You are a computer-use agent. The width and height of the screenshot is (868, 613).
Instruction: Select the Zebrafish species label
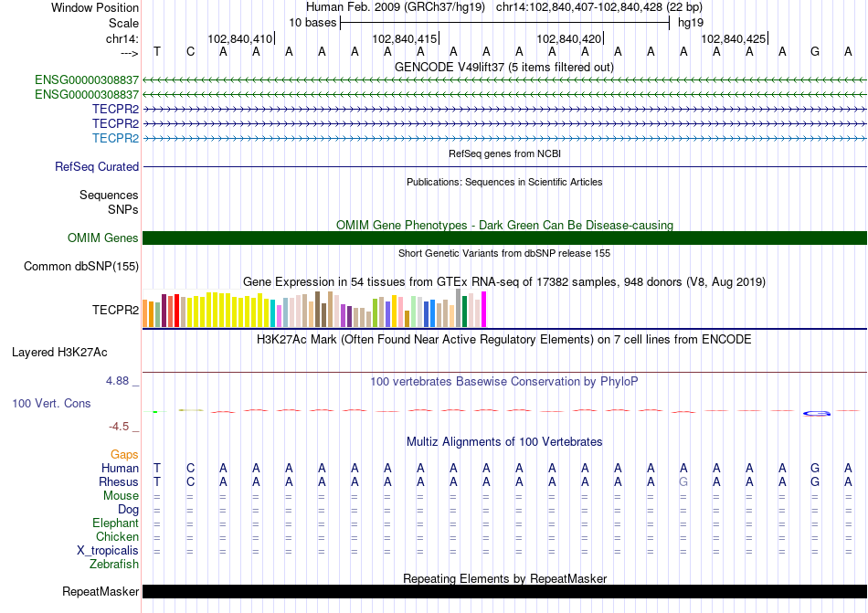coord(114,565)
